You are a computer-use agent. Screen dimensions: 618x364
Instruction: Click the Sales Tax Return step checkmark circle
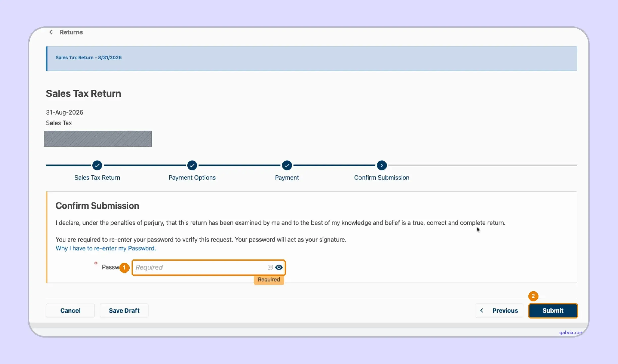(x=97, y=165)
